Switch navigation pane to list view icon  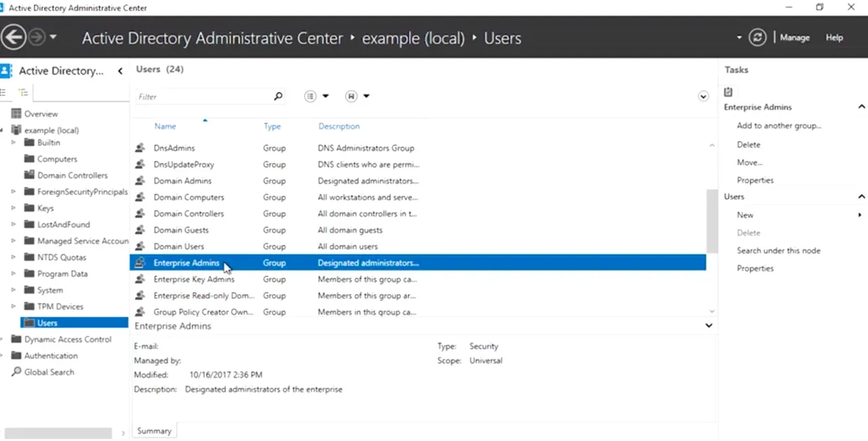point(4,92)
